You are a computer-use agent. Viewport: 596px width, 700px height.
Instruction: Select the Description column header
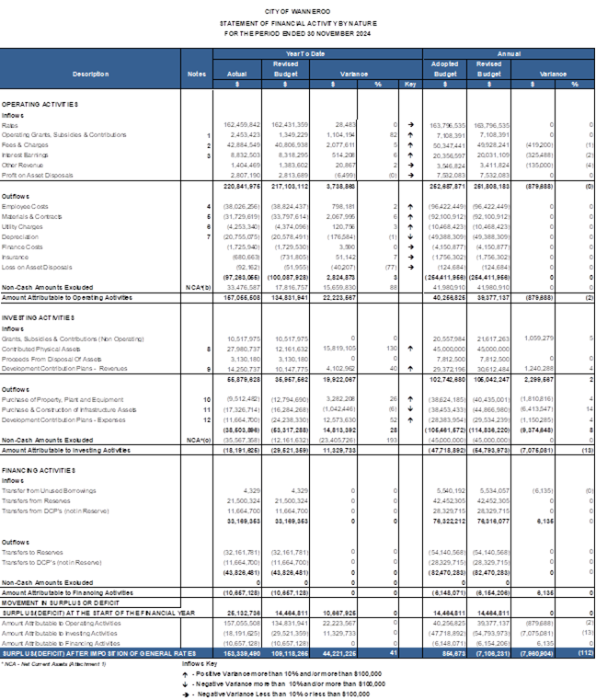[x=91, y=74]
